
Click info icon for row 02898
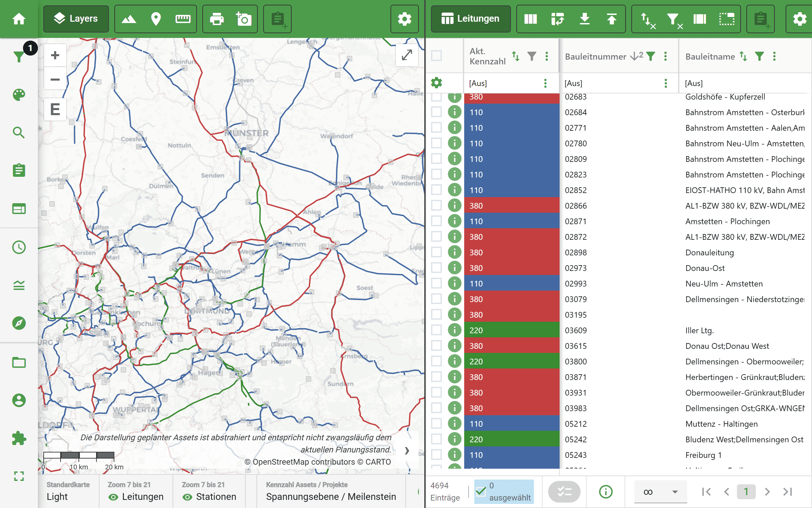(x=454, y=252)
